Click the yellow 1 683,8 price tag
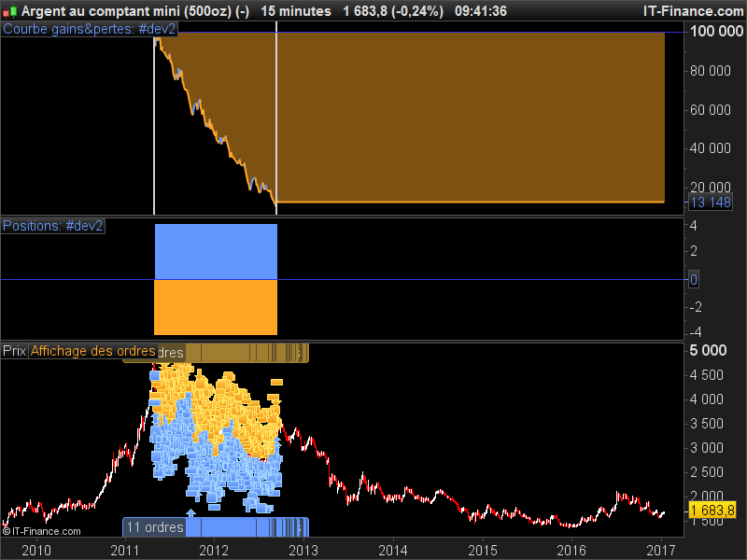 712,511
